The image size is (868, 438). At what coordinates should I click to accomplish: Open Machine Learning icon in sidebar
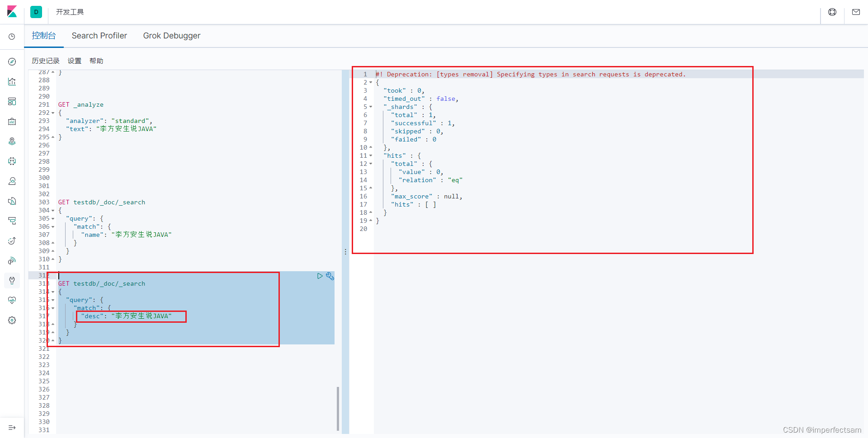[12, 161]
